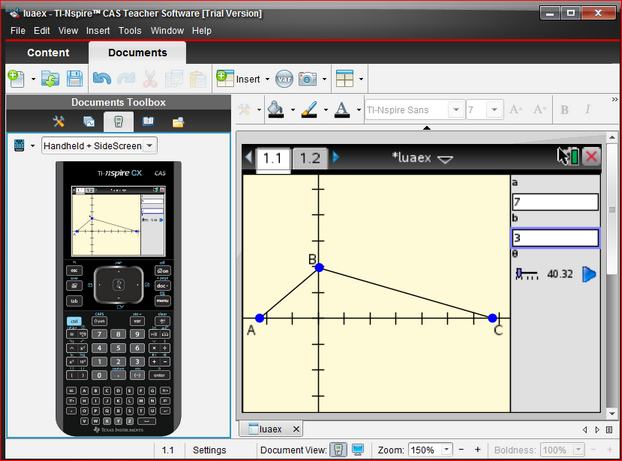Select the Page Sorter icon in toolbox

coord(88,122)
